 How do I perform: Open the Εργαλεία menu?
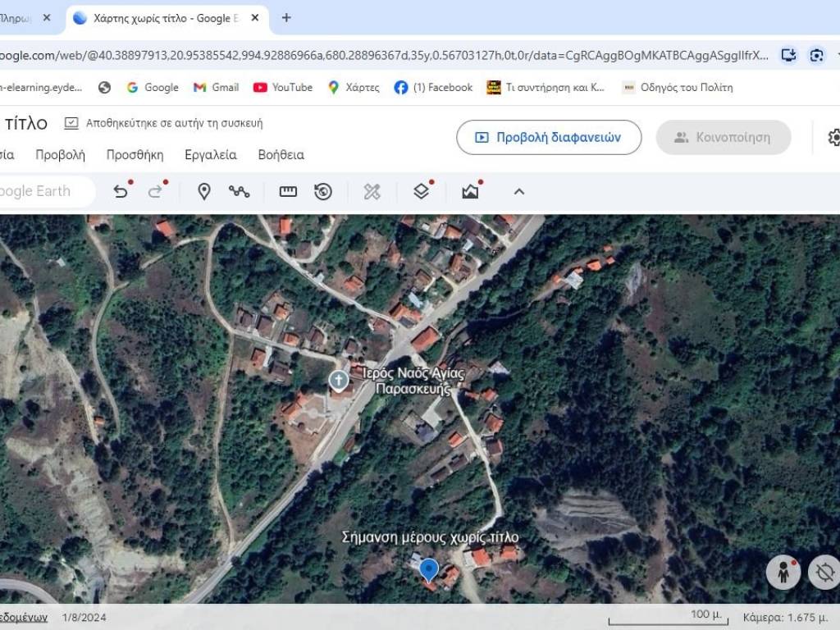[x=211, y=155]
